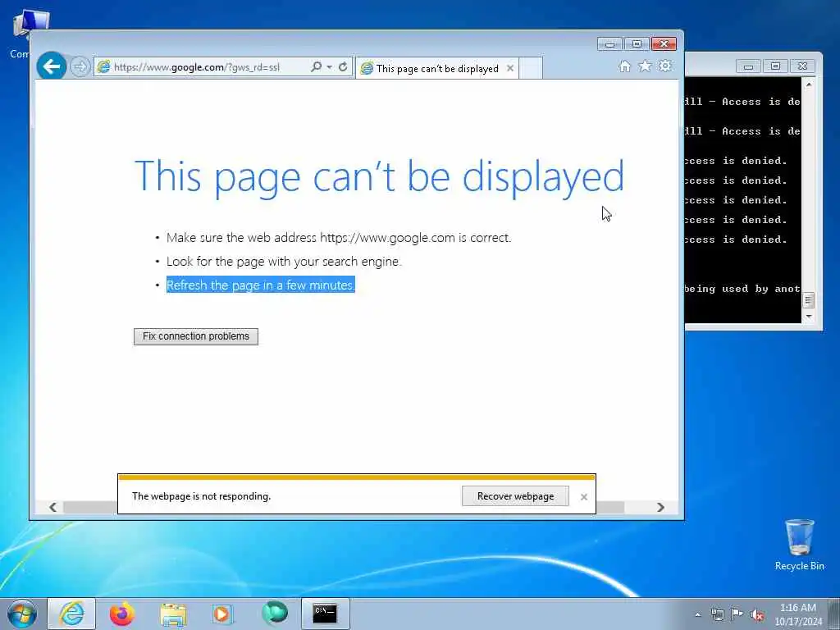Click the right arrow of horizontal scrollbar

[660, 507]
